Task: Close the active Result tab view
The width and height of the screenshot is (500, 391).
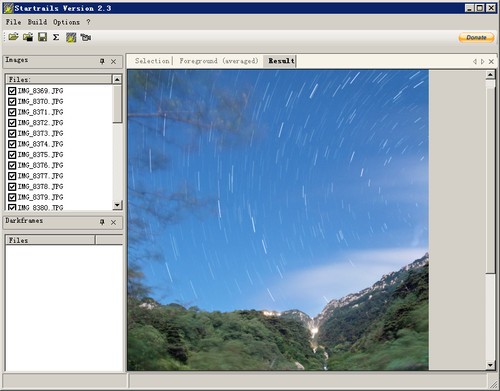Action: click(x=491, y=61)
